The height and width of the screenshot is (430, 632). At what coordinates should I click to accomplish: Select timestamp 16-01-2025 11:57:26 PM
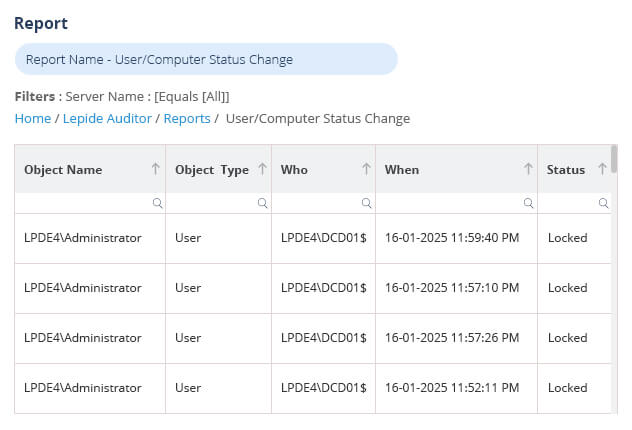click(452, 338)
